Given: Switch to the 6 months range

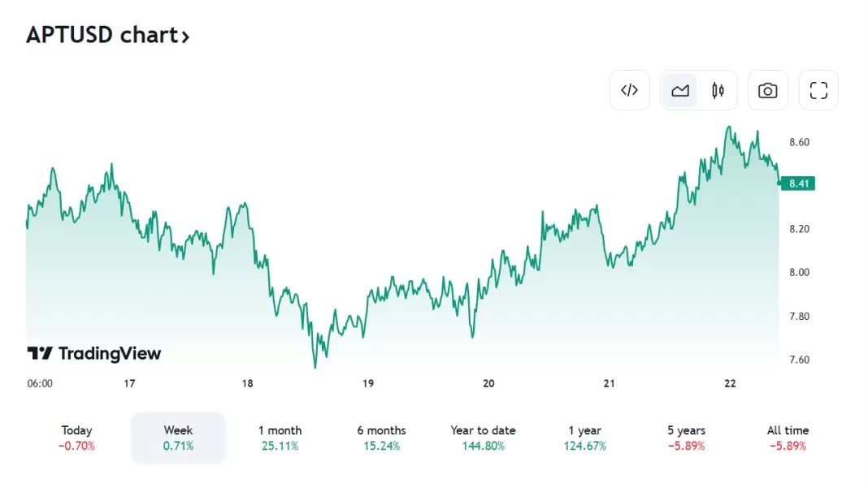Looking at the screenshot, I should pos(381,438).
